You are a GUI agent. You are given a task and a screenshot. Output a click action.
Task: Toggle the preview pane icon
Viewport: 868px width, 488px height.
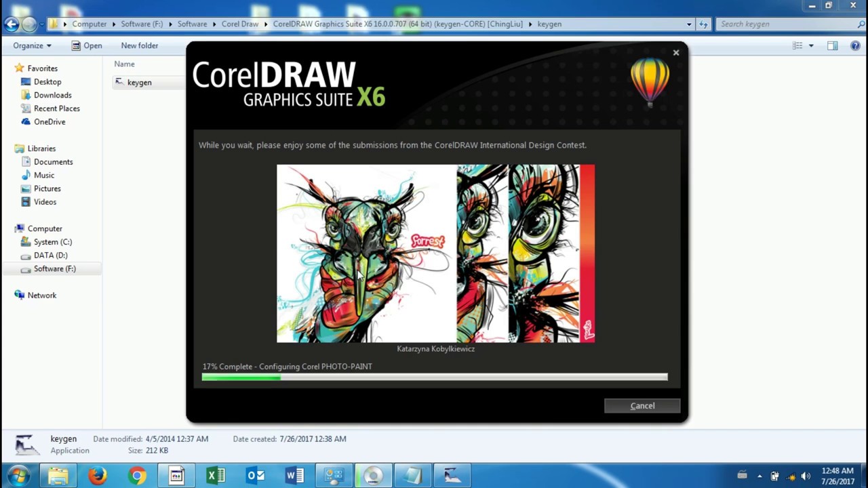coord(833,45)
